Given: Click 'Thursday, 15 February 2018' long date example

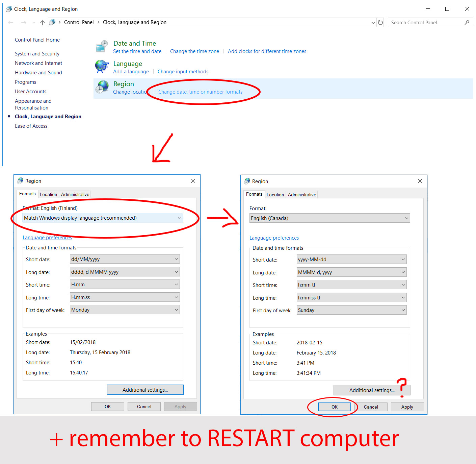Looking at the screenshot, I should [100, 352].
